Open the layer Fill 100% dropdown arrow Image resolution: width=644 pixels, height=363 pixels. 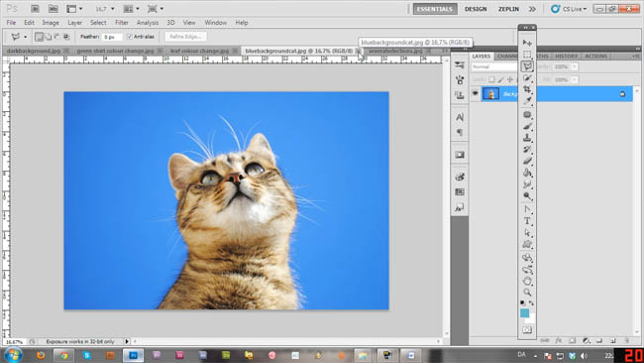click(x=575, y=79)
